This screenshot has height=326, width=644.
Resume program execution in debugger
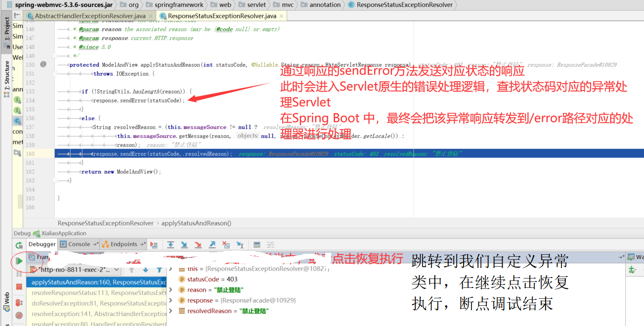coord(19,260)
